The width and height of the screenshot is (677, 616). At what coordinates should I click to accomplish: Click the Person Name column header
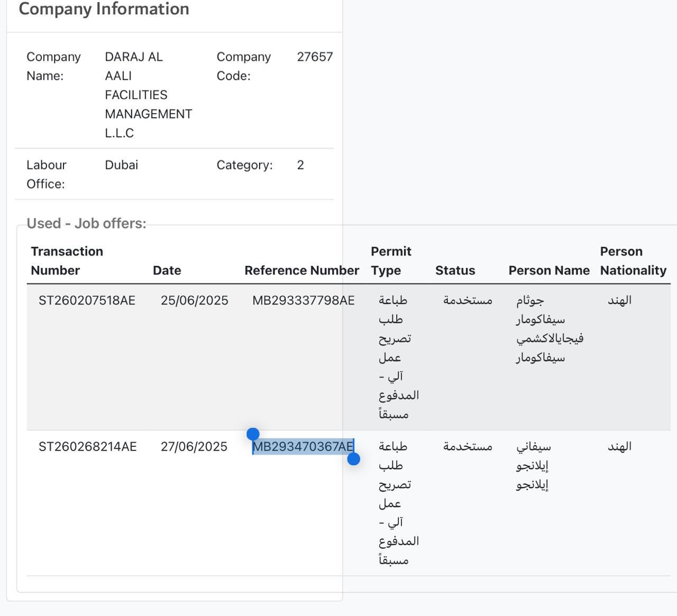coord(549,270)
